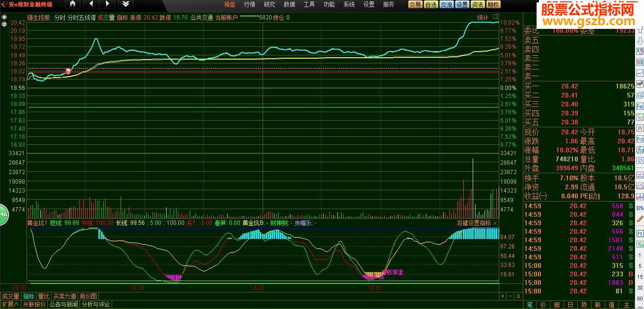This screenshot has width=644, height=309.
Task: Click the 自选 button
Action: [x=431, y=5]
